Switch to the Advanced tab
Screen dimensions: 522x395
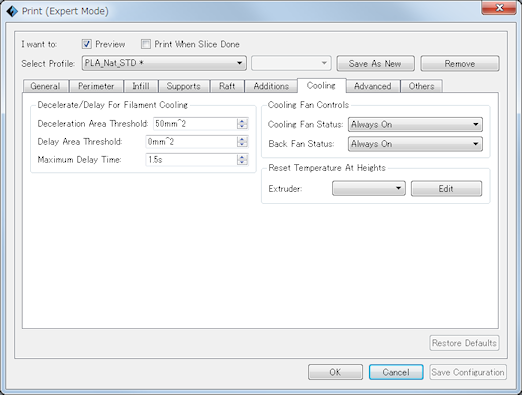click(373, 86)
